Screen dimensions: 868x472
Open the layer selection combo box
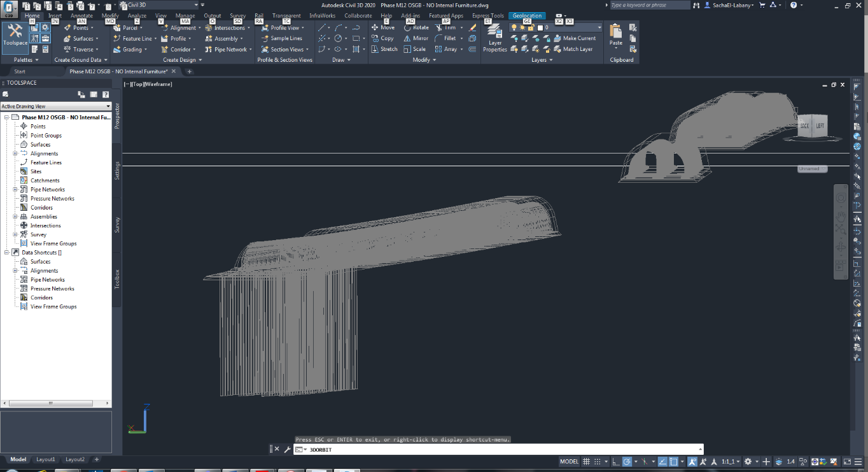coord(555,27)
